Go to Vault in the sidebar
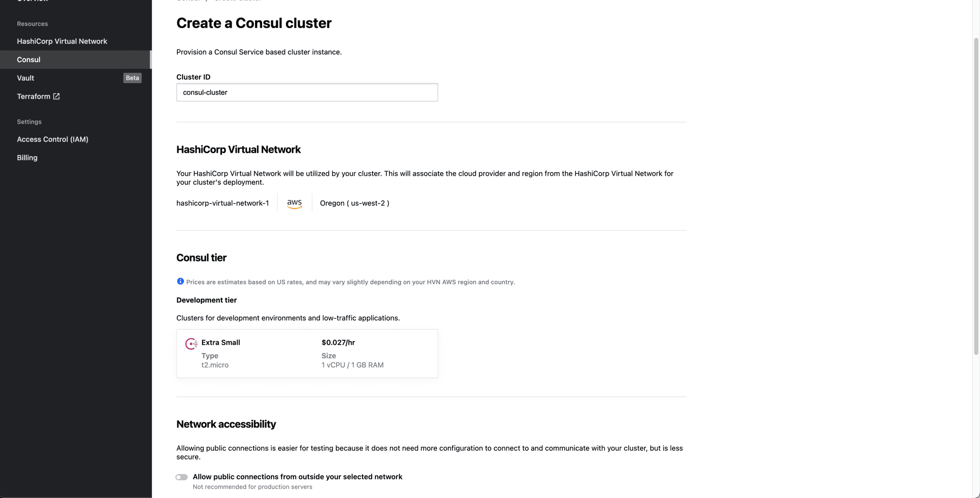The height and width of the screenshot is (498, 980). click(x=26, y=78)
